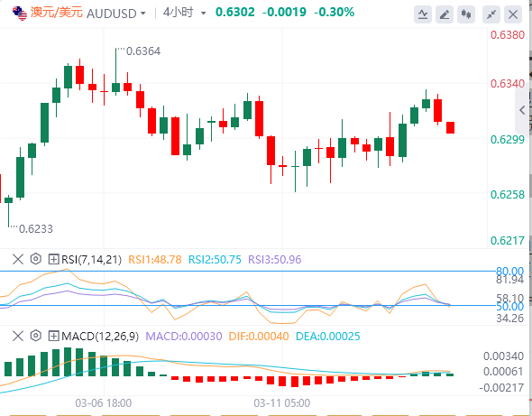Screen dimensions: 532x416
Task: Remove the RSI indicator with X
Action: [x=18, y=260]
